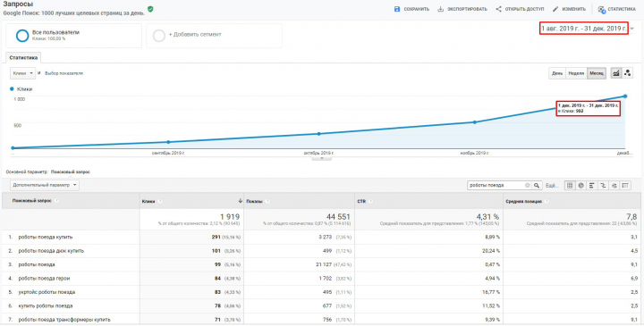Clear the table search filter

click(528, 186)
